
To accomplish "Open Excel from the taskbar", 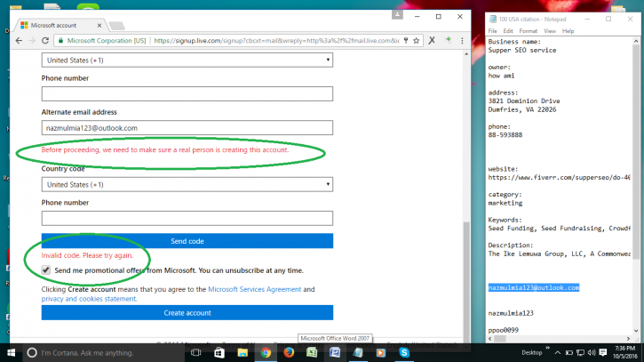I will click(312, 353).
